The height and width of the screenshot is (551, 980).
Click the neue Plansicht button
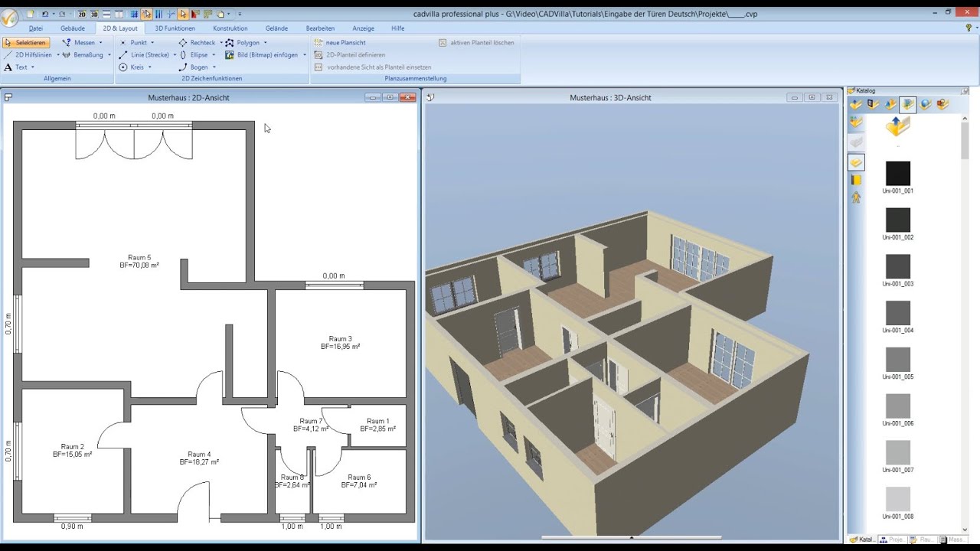coord(340,43)
